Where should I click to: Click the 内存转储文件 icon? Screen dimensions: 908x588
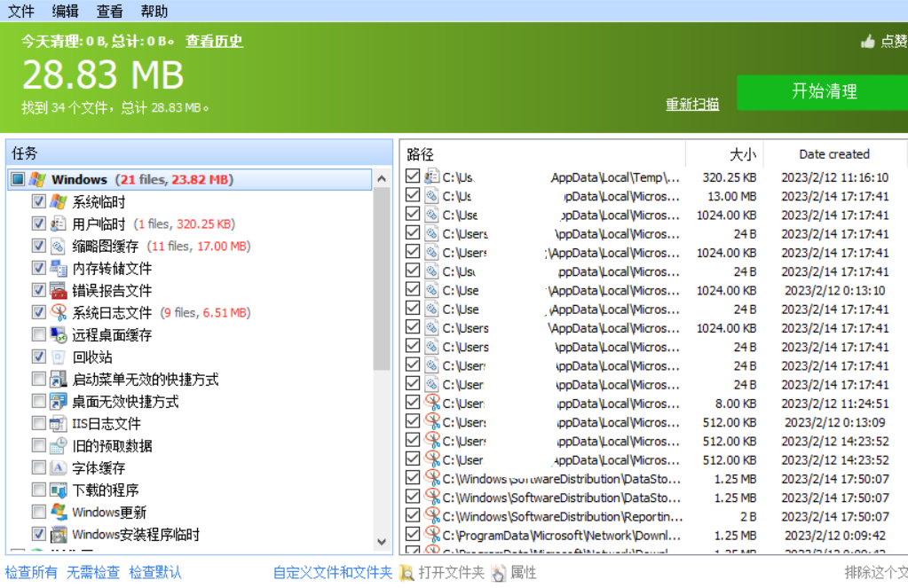[x=59, y=269]
